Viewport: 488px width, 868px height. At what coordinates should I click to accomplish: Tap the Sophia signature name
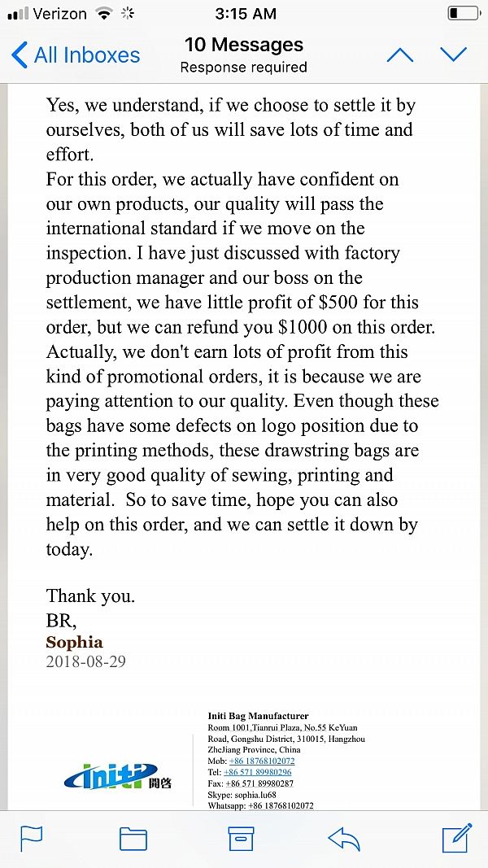tap(74, 642)
